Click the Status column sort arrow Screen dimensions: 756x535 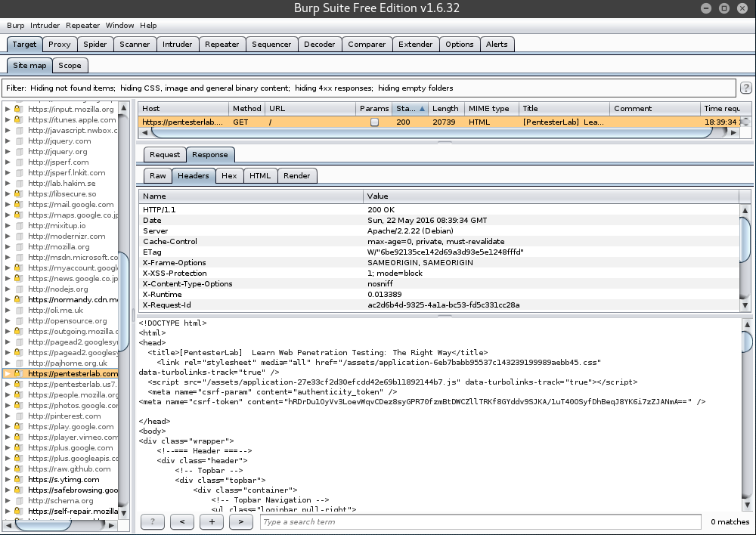(422, 109)
